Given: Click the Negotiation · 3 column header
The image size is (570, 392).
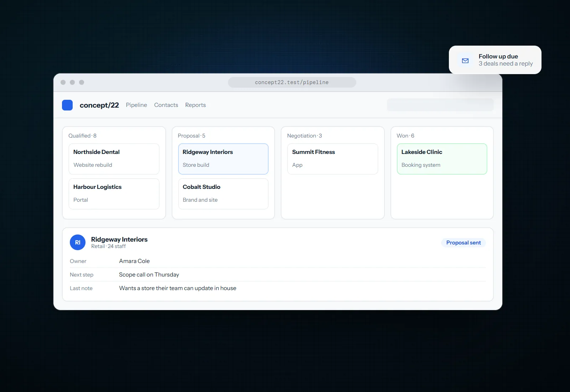Looking at the screenshot, I should tap(305, 136).
